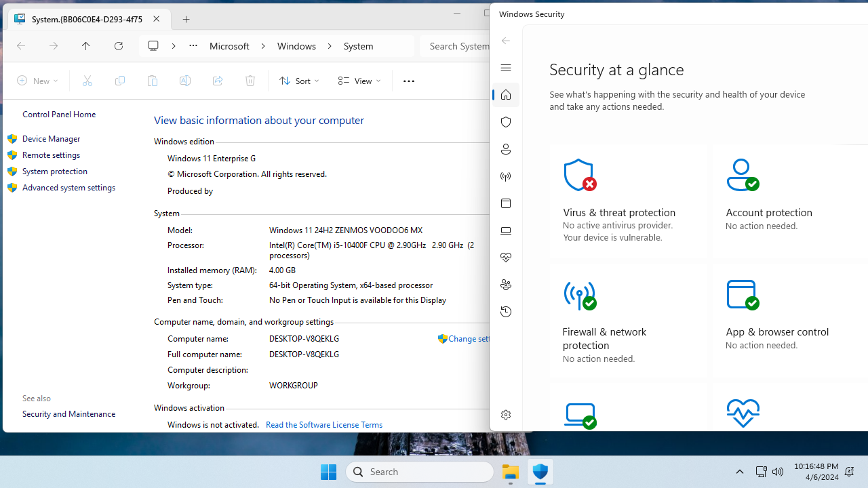868x488 pixels.
Task: Open System protection link
Action: click(x=55, y=171)
